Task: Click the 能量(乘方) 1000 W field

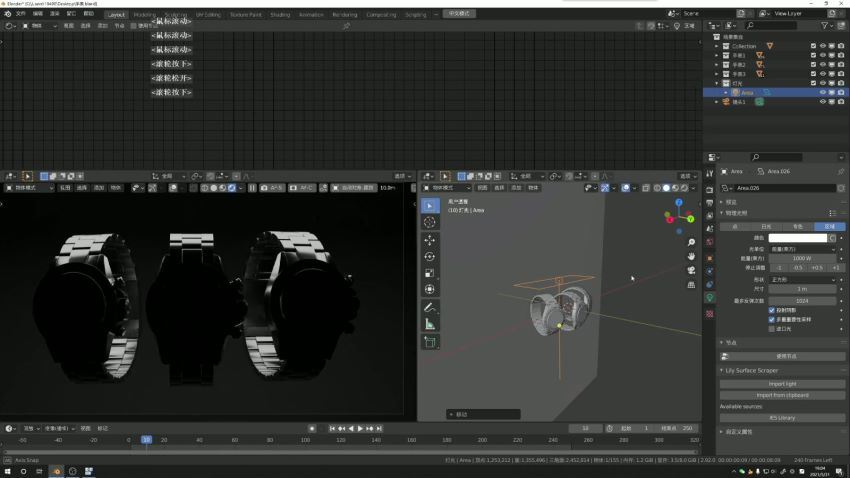Action: 801,258
